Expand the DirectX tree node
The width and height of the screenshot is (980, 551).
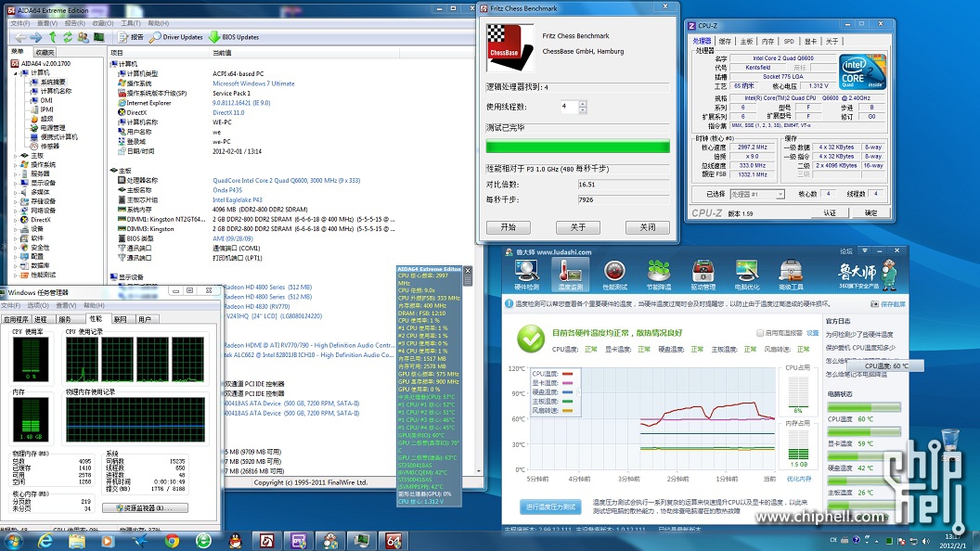[x=16, y=220]
